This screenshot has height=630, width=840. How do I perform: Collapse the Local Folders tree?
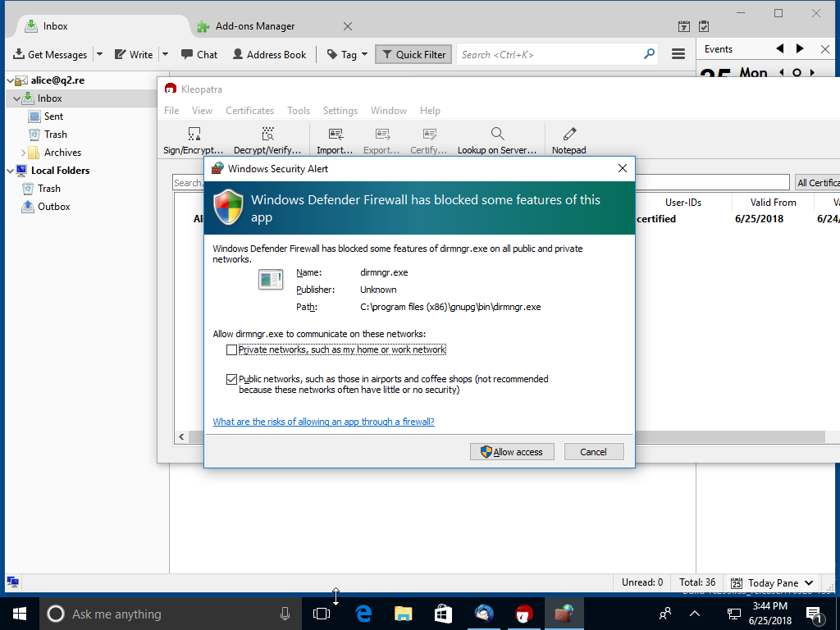pos(8,170)
